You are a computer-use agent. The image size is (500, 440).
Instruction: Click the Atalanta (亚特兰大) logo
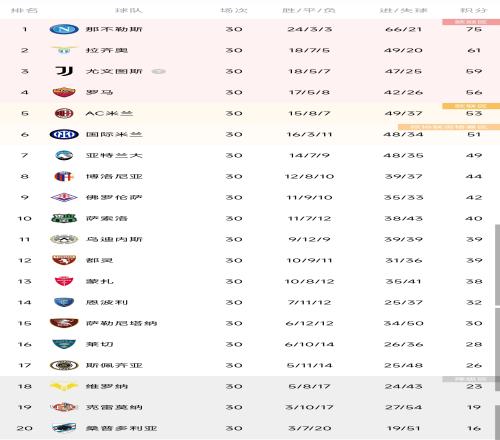(x=64, y=155)
